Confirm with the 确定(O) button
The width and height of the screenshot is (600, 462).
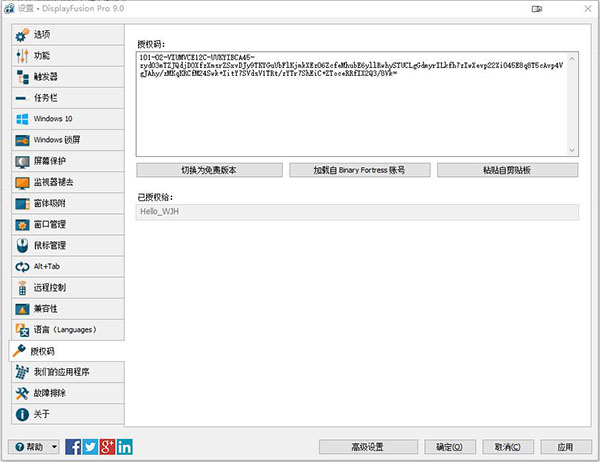click(x=450, y=447)
